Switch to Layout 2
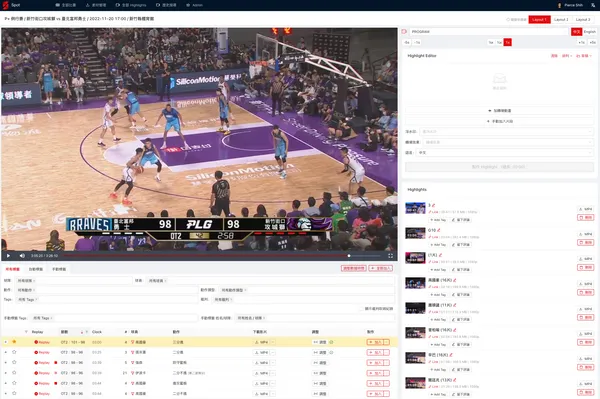 click(561, 20)
